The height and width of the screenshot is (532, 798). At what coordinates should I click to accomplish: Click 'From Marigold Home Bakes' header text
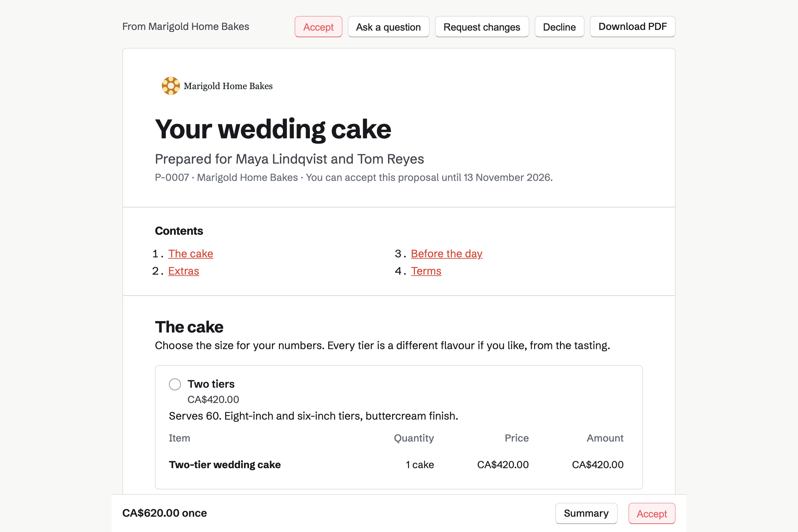186,27
